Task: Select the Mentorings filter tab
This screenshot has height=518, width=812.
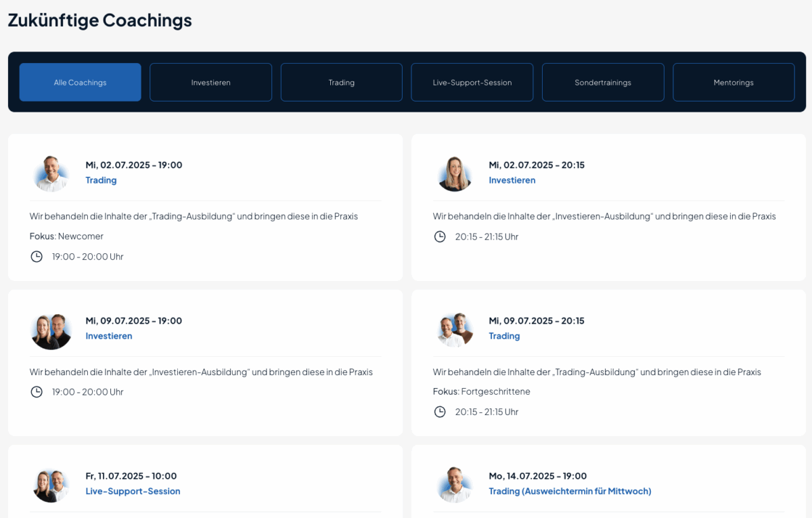Action: (734, 83)
